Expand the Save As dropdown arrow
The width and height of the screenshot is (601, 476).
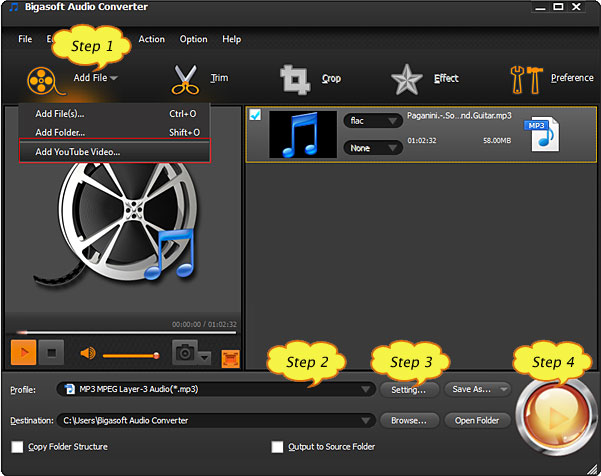(503, 389)
